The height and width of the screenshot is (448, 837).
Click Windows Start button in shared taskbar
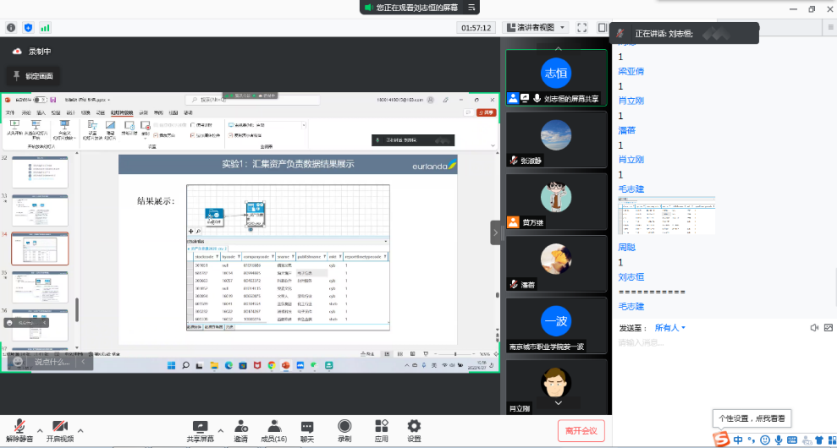(171, 365)
